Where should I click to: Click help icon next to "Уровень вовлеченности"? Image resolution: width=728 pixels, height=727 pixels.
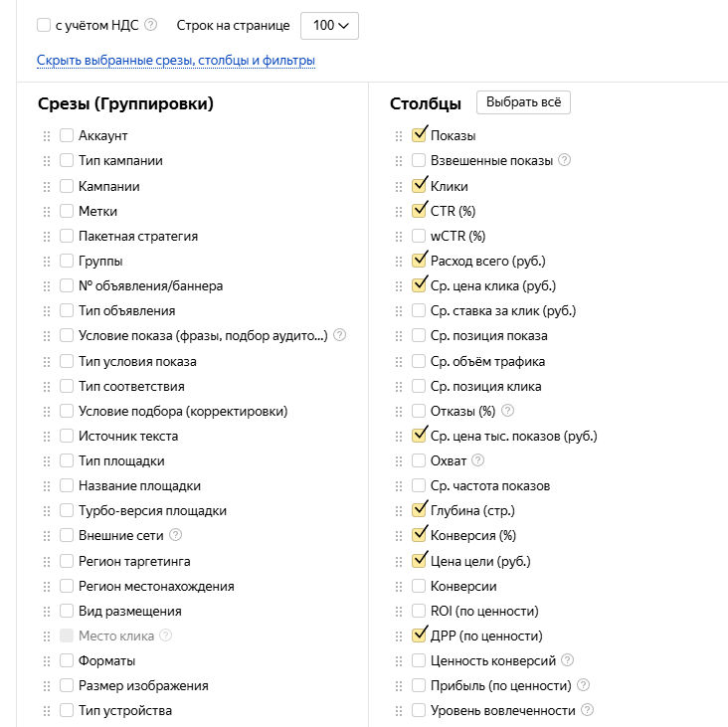(x=588, y=710)
